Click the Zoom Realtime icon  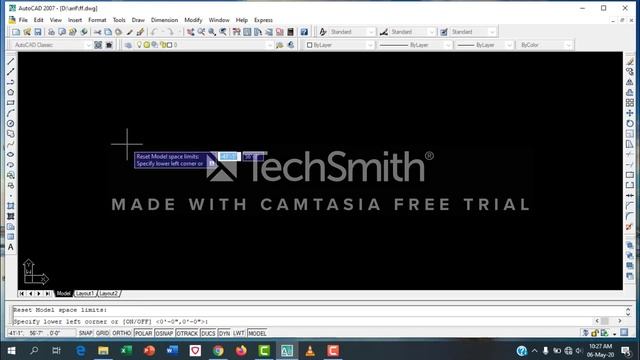(201, 32)
